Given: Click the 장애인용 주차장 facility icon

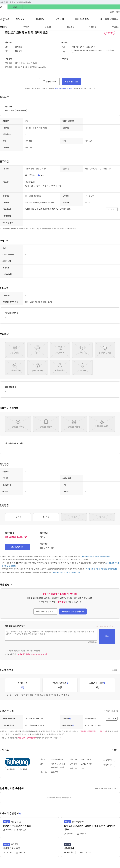Looking at the screenshot, I should tap(18, 424).
